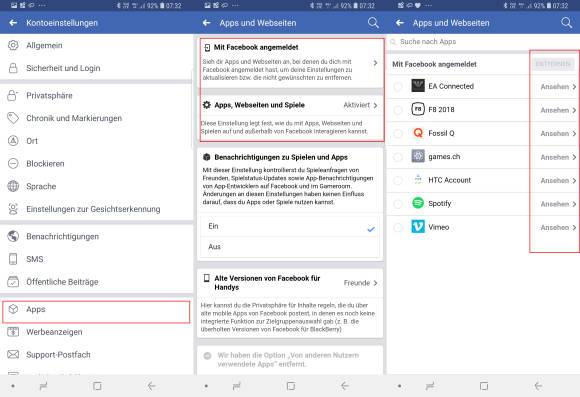580x397 pixels.
Task: Select the radio button for HTC Account
Action: 398,181
